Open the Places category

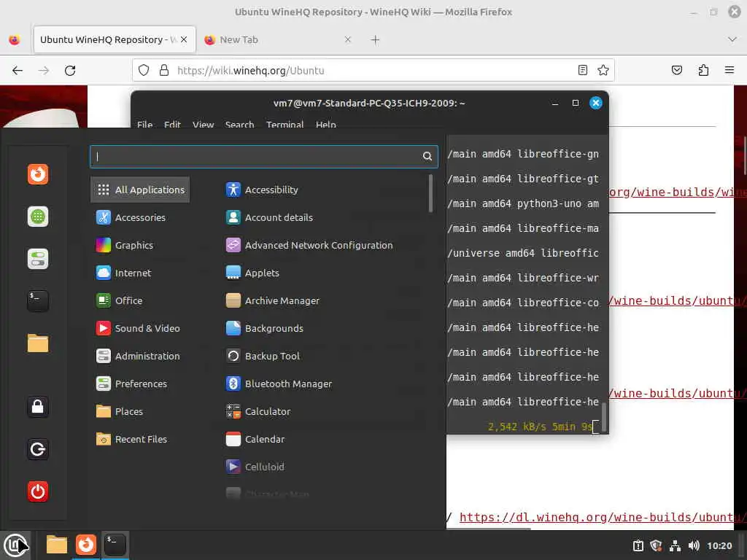click(x=119, y=411)
